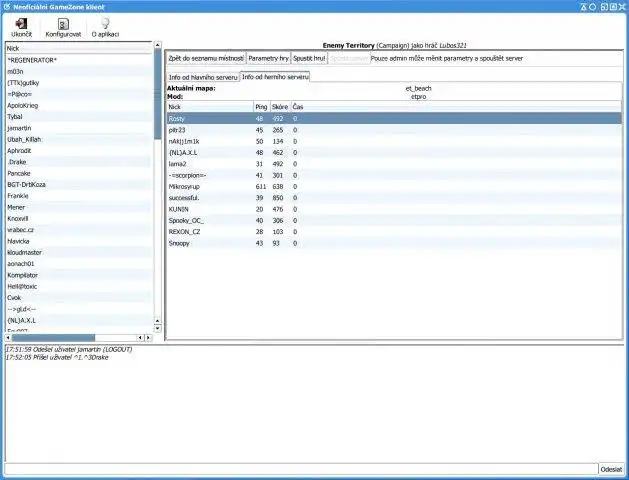Screen dimensions: 629x480
Task: Select user Frankie in list
Action: (79, 196)
